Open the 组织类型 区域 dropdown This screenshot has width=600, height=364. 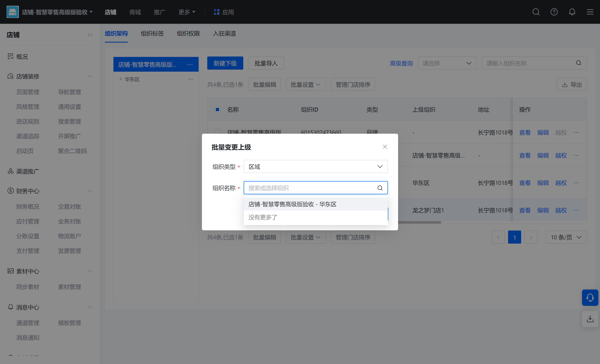click(316, 166)
